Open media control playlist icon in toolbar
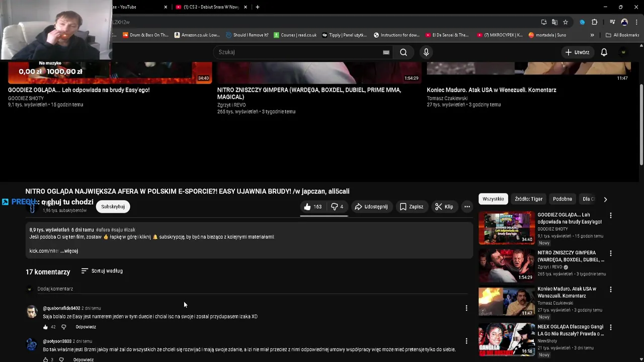 (612, 22)
